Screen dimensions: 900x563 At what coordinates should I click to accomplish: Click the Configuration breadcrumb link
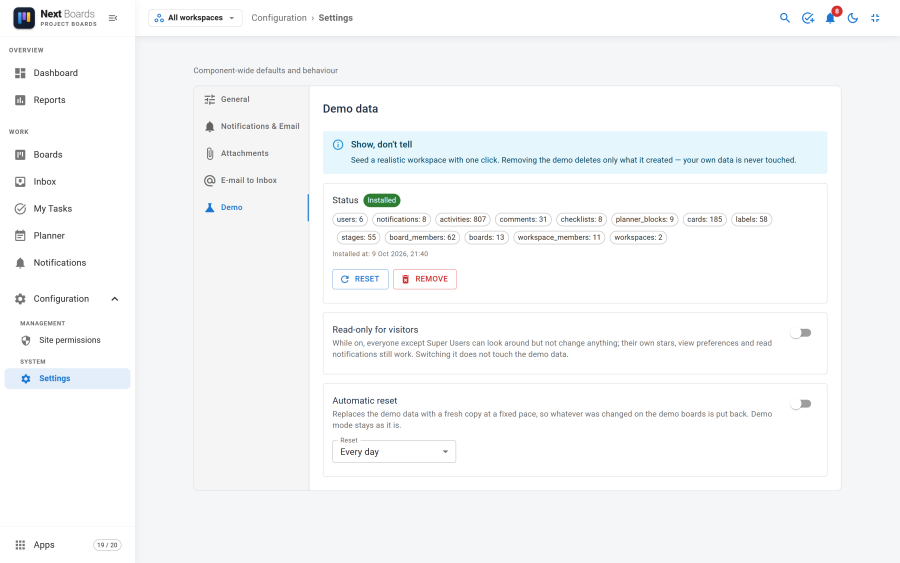coord(279,18)
